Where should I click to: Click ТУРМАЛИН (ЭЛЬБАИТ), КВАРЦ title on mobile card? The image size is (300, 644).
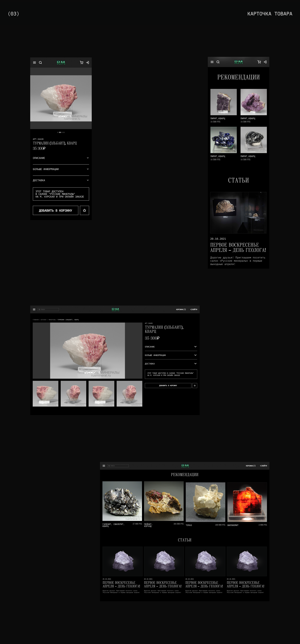coord(55,143)
